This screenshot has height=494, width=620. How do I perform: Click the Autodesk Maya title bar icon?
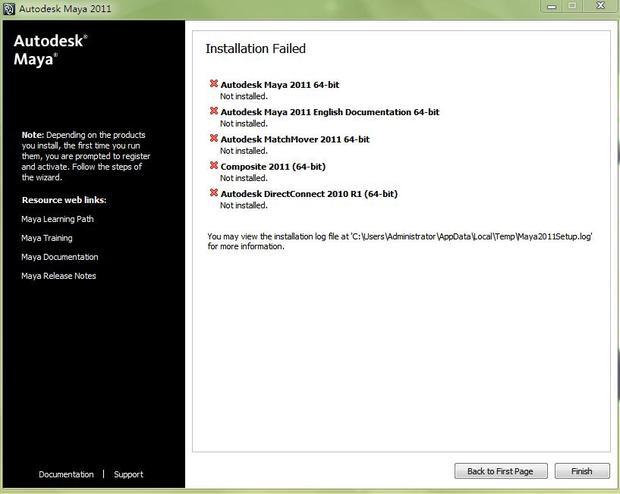(9, 9)
